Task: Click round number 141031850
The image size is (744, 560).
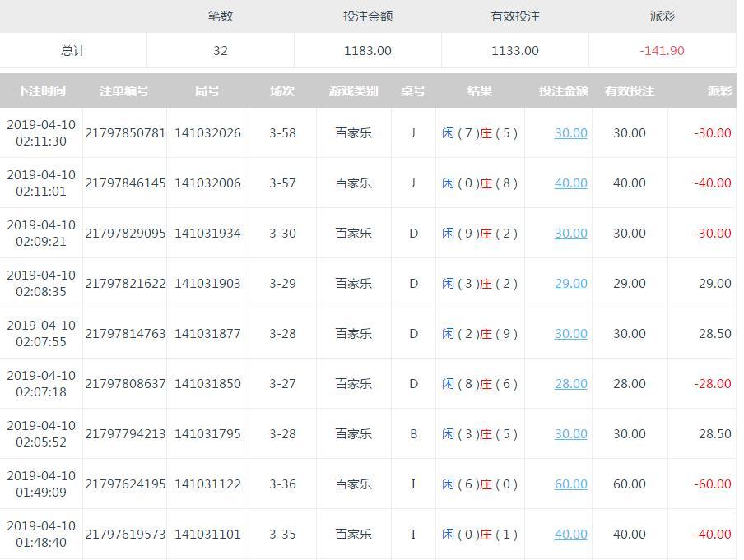Action: point(208,383)
